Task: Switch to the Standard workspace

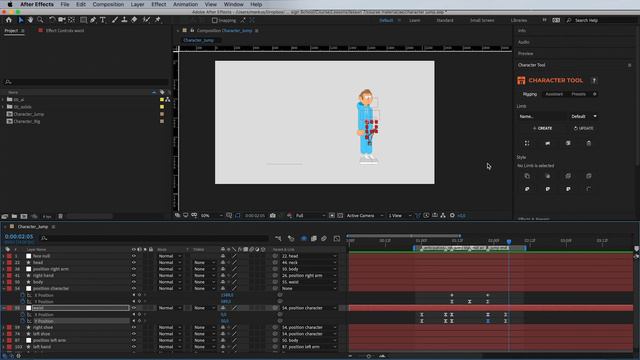Action: click(445, 20)
